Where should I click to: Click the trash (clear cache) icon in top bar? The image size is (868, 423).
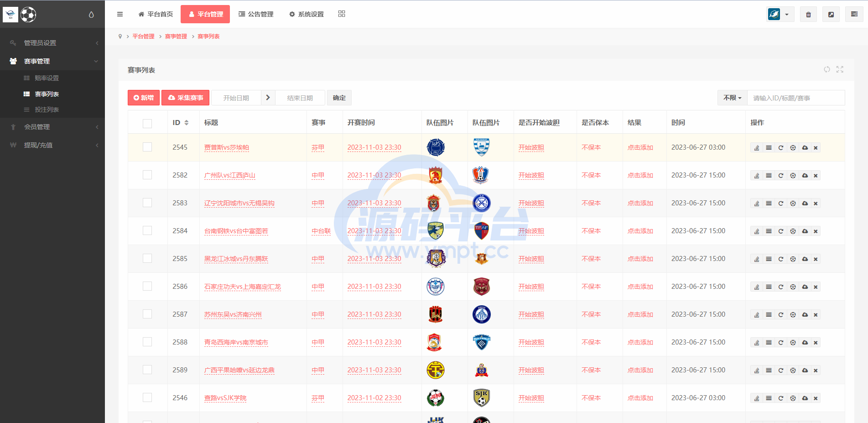pyautogui.click(x=808, y=15)
